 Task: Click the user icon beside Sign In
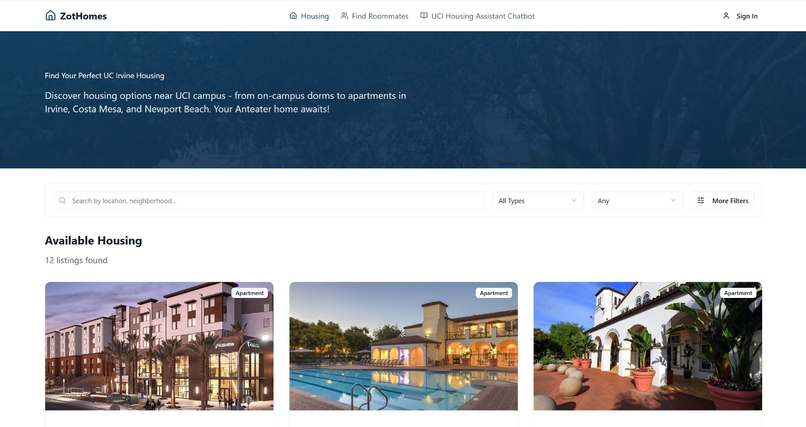(x=726, y=16)
